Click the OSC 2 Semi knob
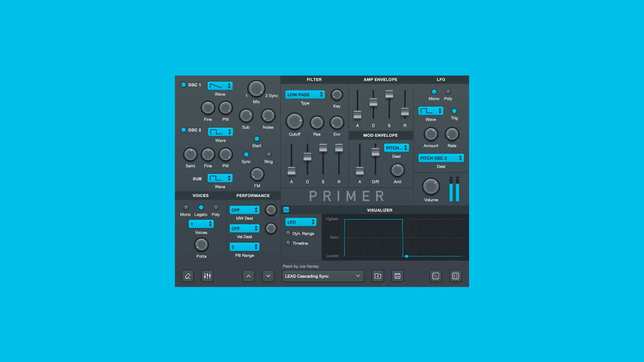Image resolution: width=644 pixels, height=362 pixels. pyautogui.click(x=190, y=154)
